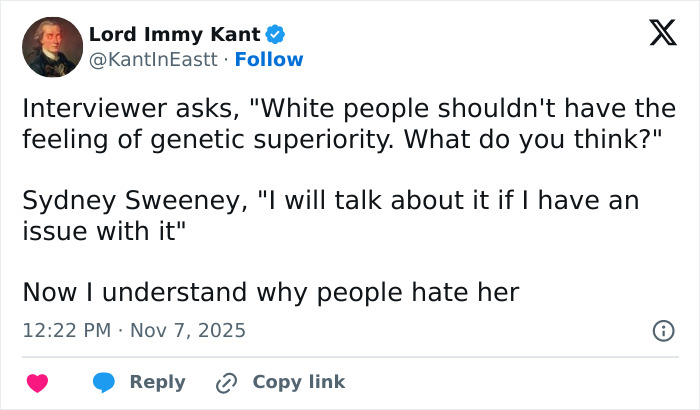Click the X logo icon

pos(656,34)
